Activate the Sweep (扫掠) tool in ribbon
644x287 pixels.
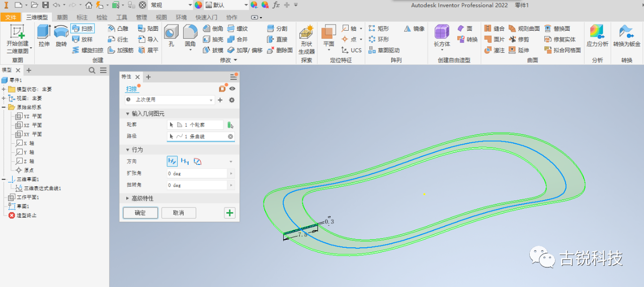83,29
